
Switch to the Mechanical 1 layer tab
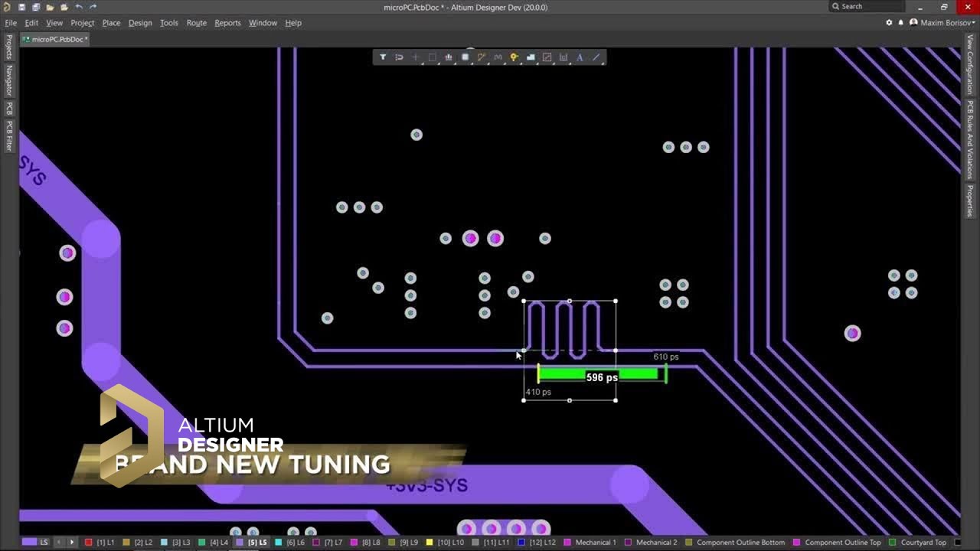[590, 542]
